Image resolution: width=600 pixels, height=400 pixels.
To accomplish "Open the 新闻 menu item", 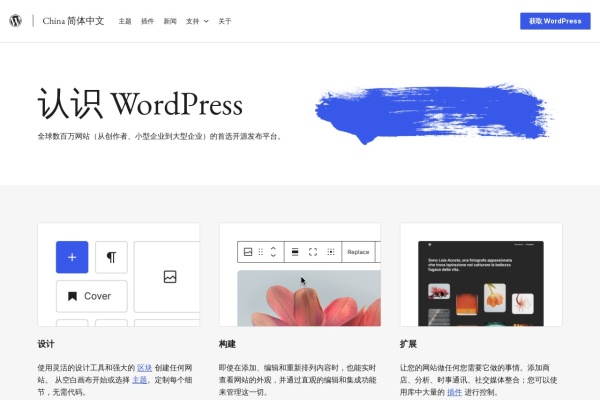I will (170, 21).
